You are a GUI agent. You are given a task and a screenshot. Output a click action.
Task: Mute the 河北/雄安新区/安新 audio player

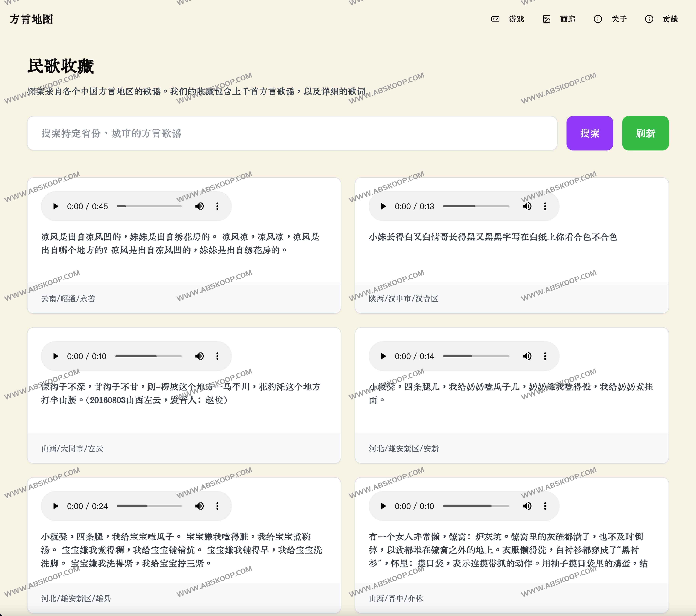pyautogui.click(x=527, y=356)
